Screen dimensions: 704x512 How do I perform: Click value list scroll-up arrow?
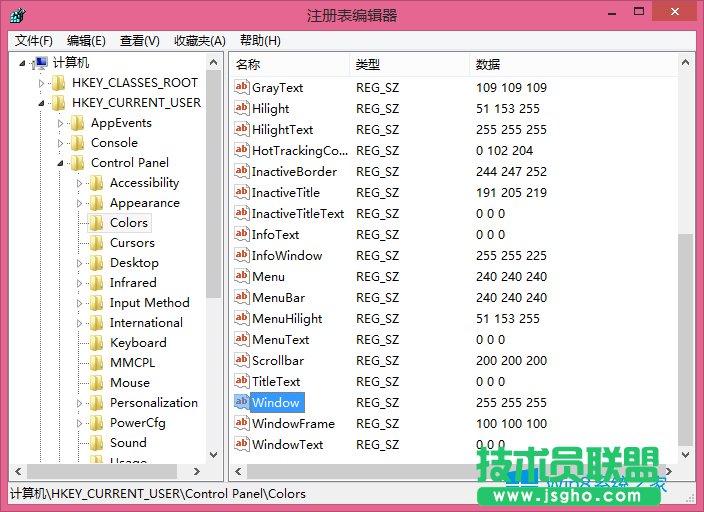pyautogui.click(x=685, y=62)
